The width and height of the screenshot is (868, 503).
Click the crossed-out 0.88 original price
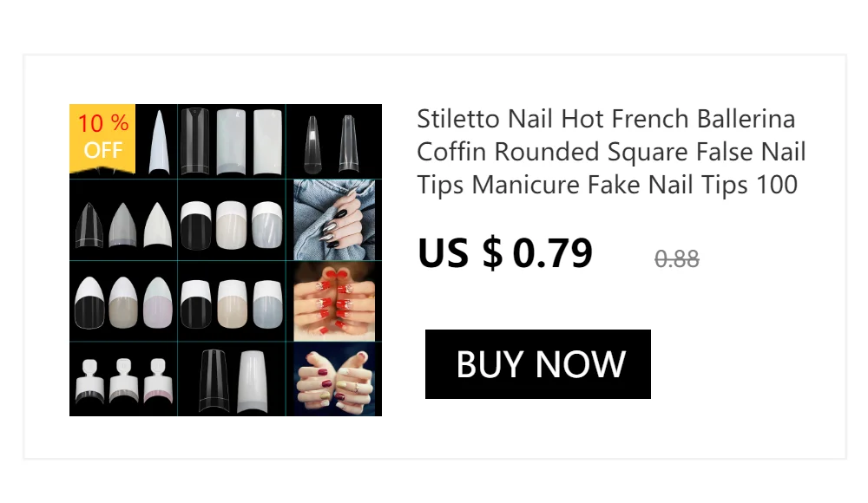[676, 258]
